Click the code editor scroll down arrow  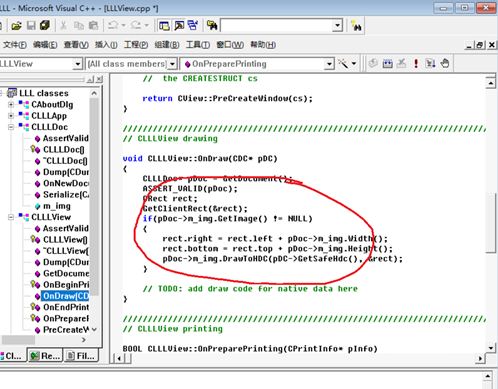point(490,348)
